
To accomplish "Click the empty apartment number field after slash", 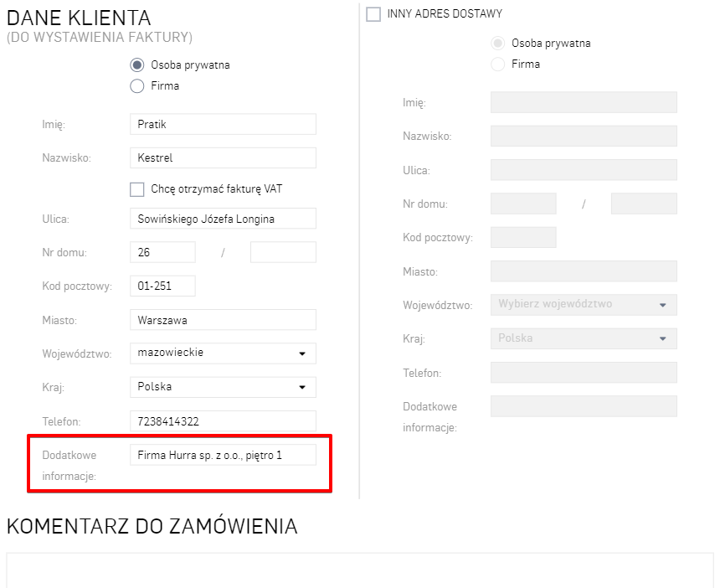I will [x=283, y=252].
